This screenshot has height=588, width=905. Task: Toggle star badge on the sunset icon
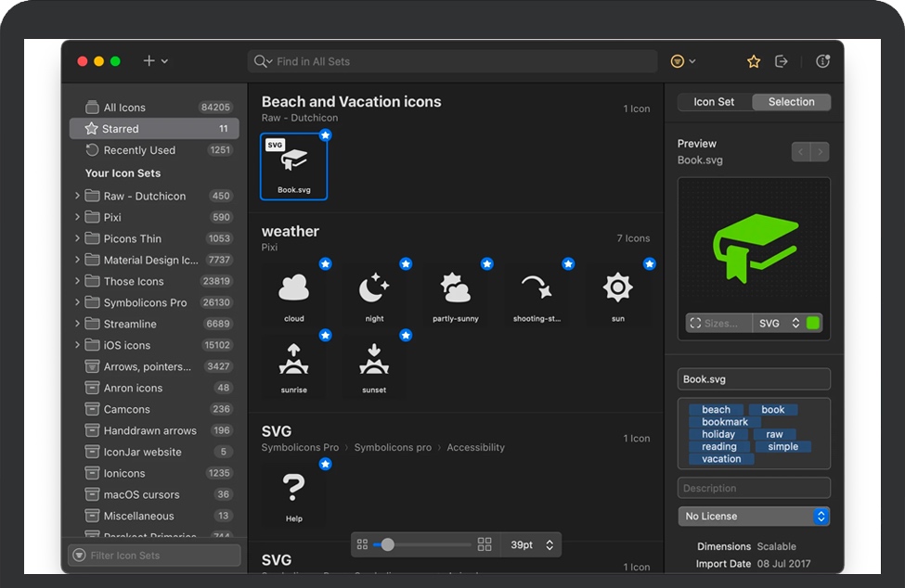406,335
